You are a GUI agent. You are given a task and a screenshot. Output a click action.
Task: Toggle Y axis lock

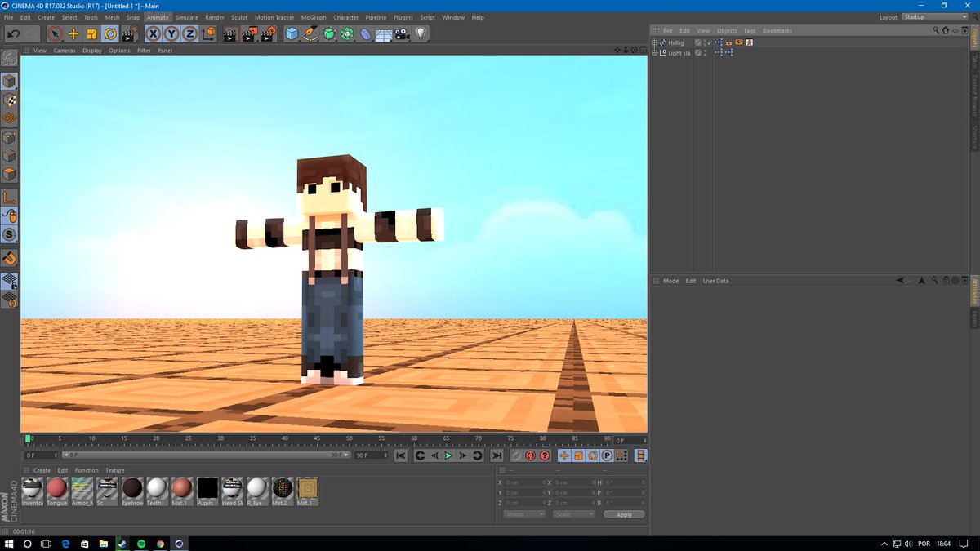[171, 33]
